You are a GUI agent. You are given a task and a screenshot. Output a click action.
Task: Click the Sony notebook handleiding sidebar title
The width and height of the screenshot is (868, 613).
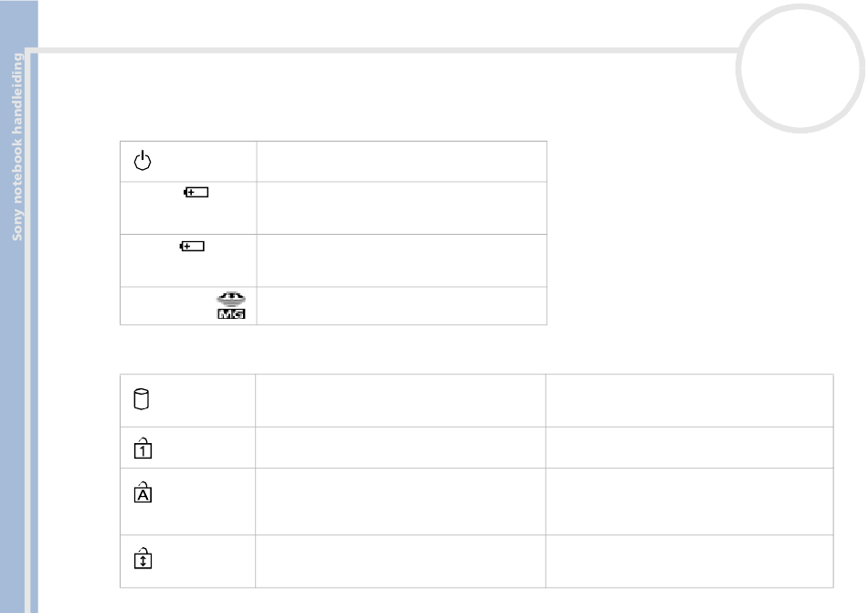click(x=17, y=146)
